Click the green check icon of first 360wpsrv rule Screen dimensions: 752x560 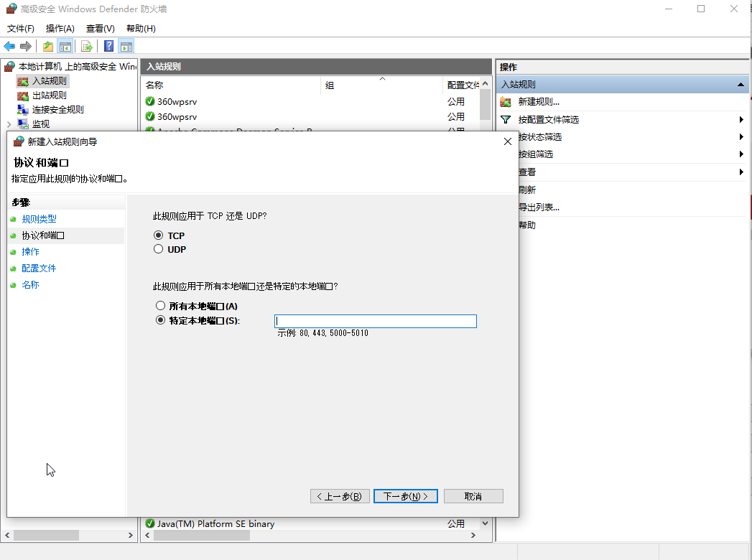[149, 101]
